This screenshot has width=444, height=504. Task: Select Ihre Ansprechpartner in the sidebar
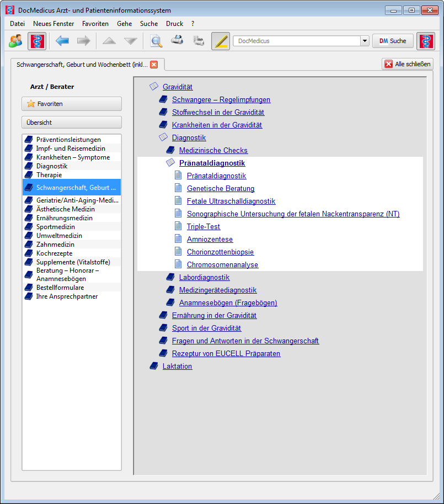pos(72,296)
